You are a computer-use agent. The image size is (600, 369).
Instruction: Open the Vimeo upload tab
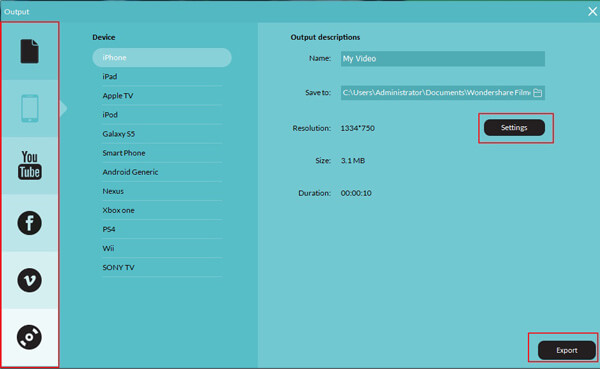tap(29, 280)
